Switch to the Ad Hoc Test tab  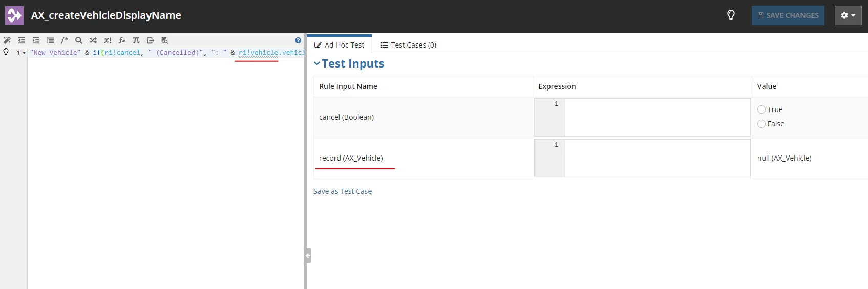[x=340, y=45]
